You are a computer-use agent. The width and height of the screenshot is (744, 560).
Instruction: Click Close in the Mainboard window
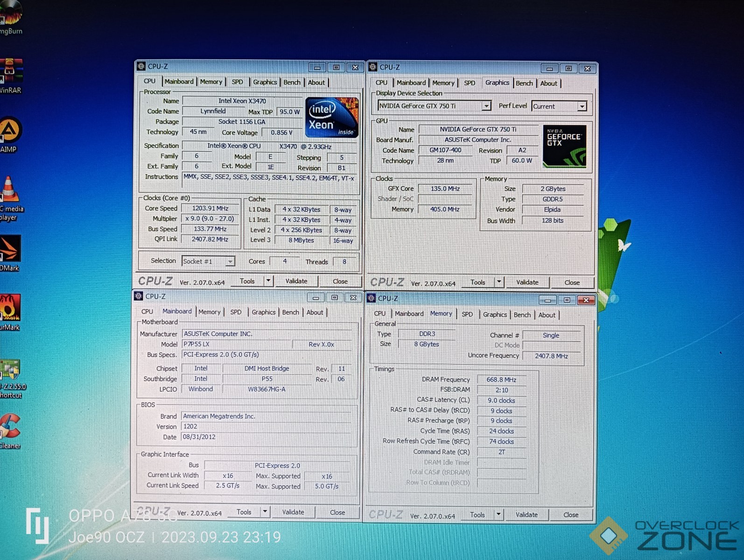click(x=337, y=512)
